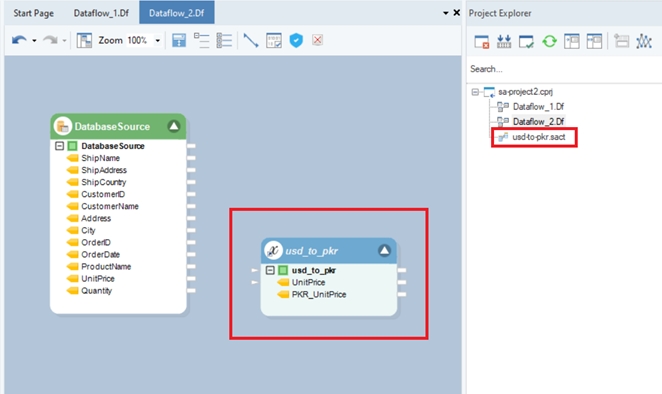
Task: Switch to the Dataflow_1.Df tab
Action: [101, 13]
